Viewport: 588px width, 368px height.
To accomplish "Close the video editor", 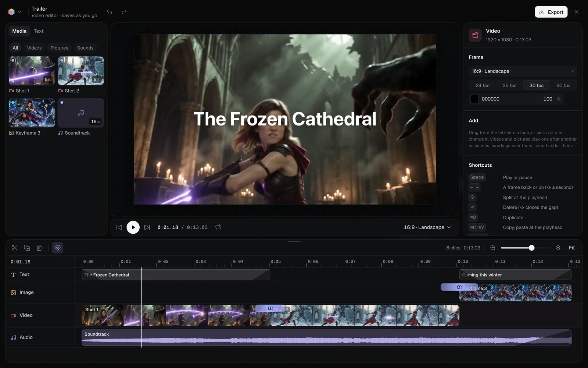I will point(576,12).
